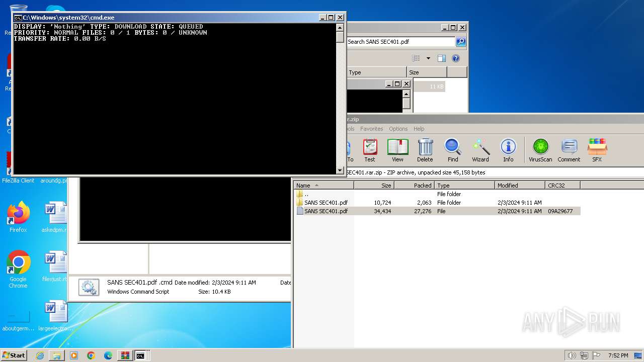Open the largeelectro Word document on desktop

coord(55,316)
